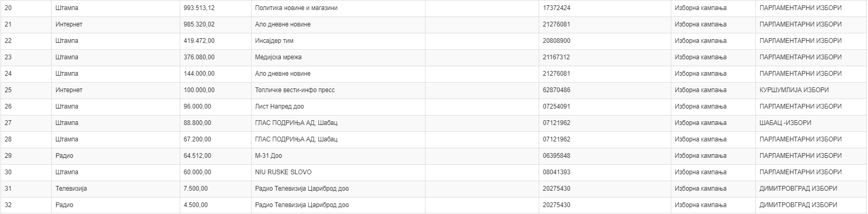Select the ID number 20808900
This screenshot has width=868, height=214.
pos(557,41)
